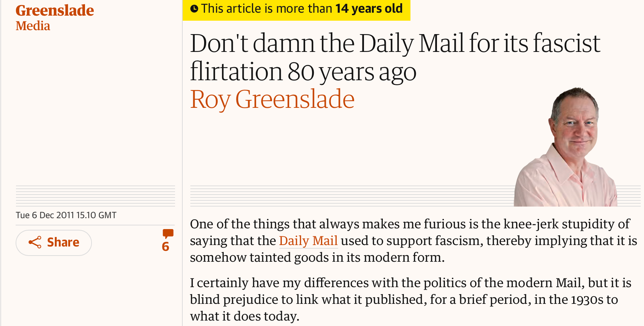
Task: Open the Roy Greenslade author byline
Action: [x=272, y=99]
